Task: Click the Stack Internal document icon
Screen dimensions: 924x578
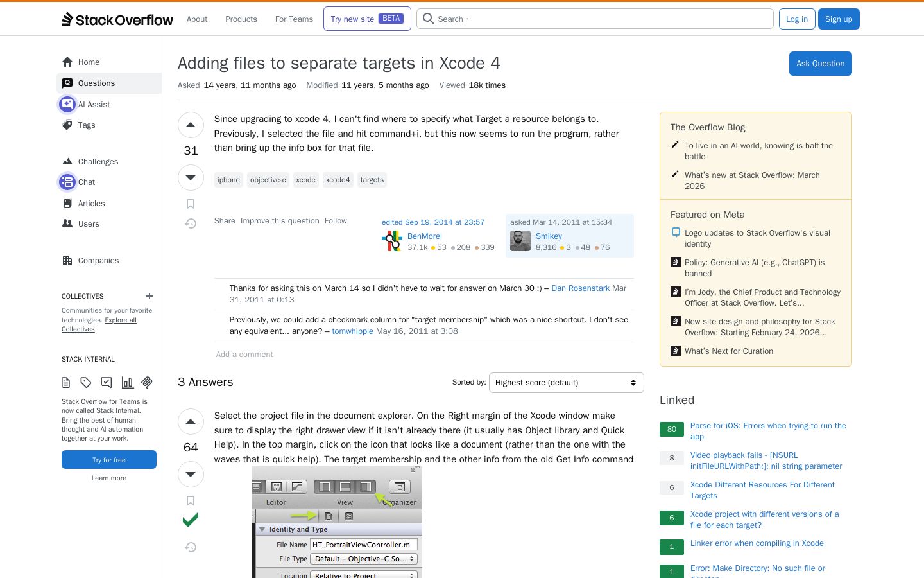Action: [65, 383]
